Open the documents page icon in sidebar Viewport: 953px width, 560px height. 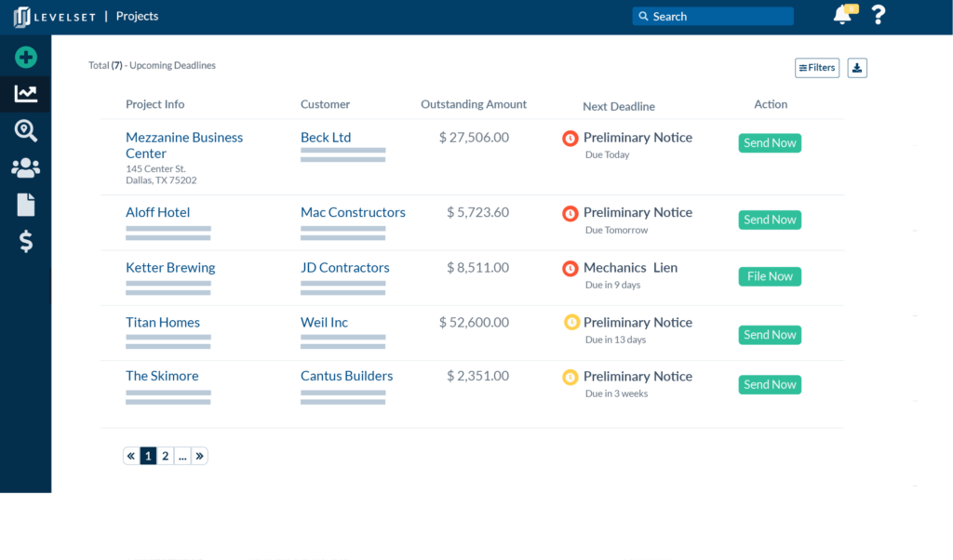coord(26,205)
